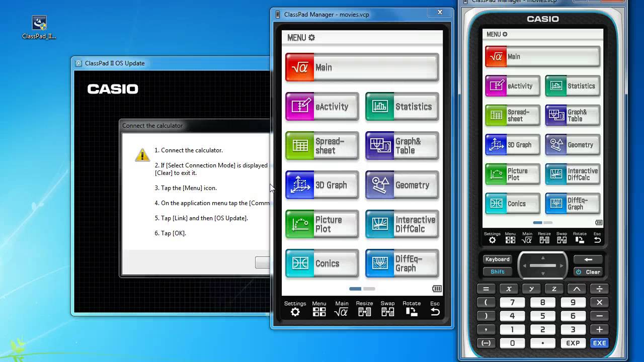Open Main app in ClassPad Manager window

pyautogui.click(x=362, y=67)
